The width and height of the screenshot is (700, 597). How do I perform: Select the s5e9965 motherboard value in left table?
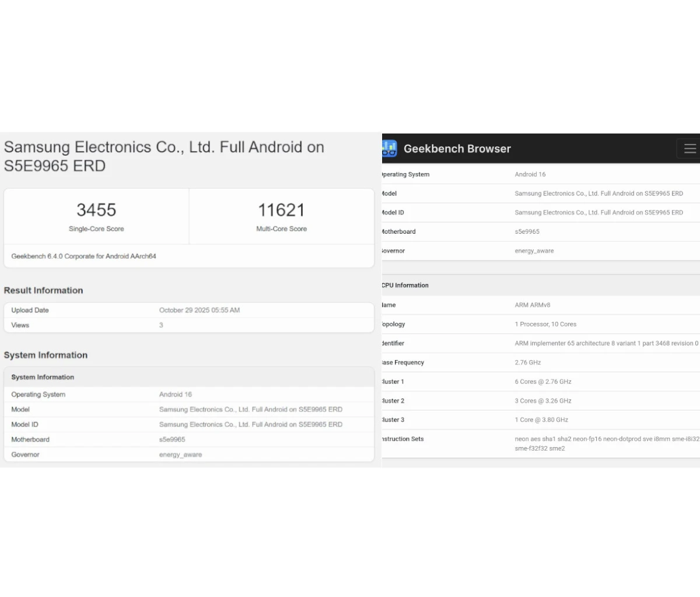pos(172,440)
